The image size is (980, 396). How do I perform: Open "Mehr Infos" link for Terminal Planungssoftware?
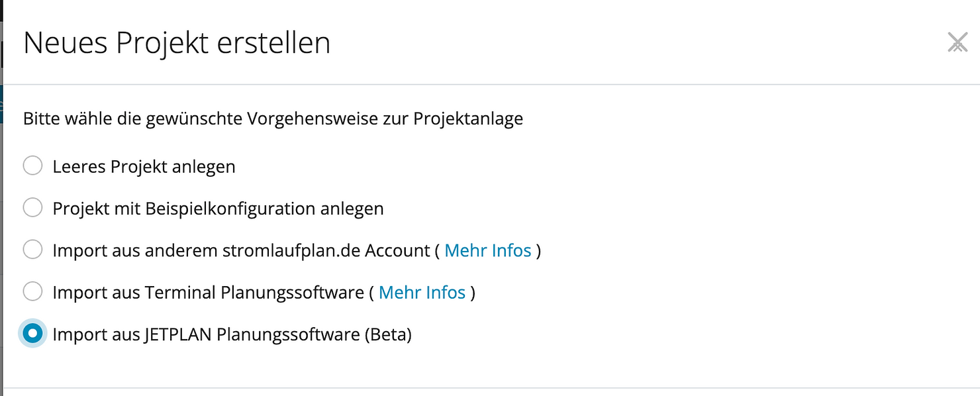(422, 292)
